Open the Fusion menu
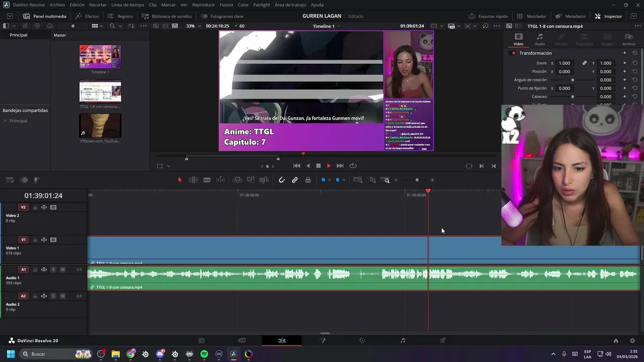 pyautogui.click(x=226, y=5)
